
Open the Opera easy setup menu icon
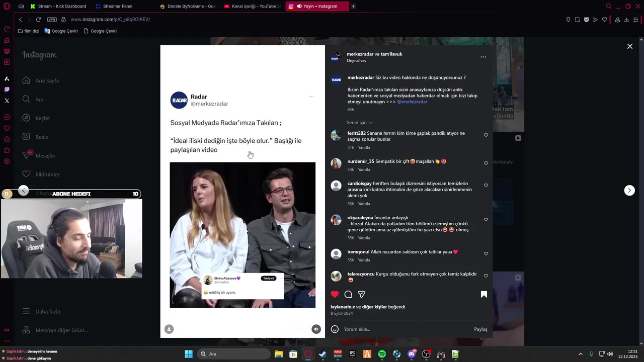click(636, 20)
